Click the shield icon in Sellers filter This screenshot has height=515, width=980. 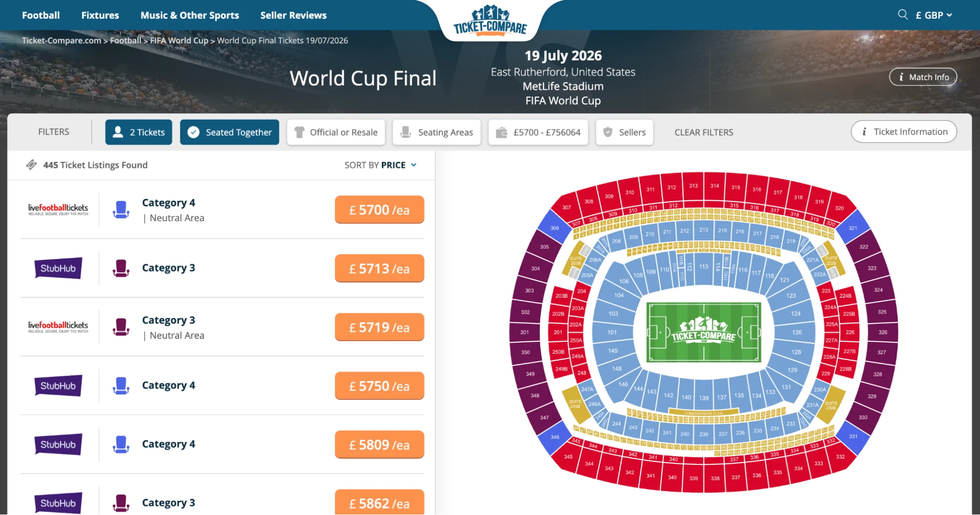point(608,132)
